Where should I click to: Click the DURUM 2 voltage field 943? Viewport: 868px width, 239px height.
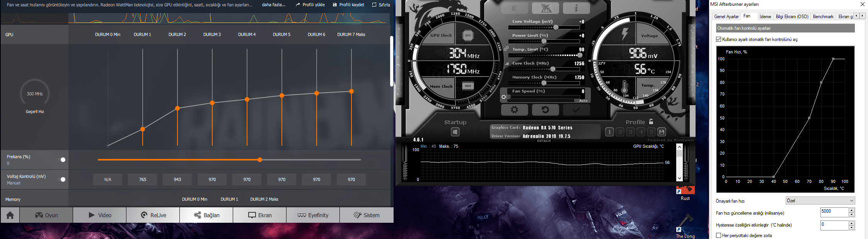177,179
